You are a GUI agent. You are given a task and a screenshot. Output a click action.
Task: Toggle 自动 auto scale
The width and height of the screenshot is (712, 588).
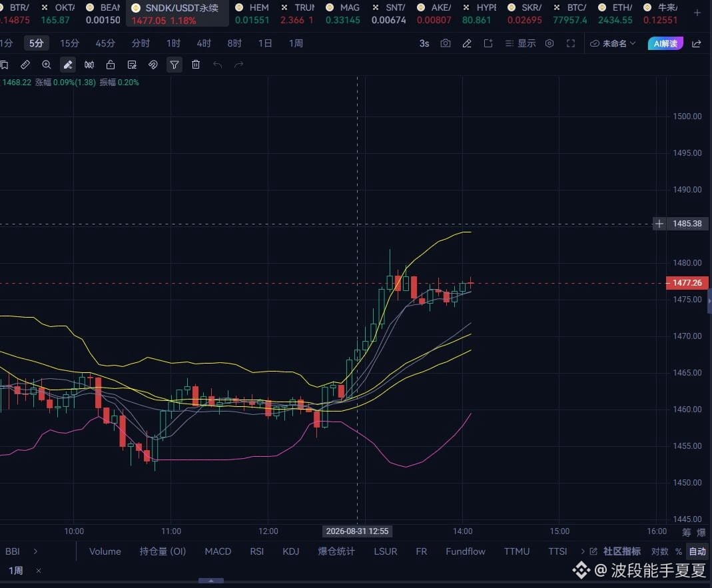point(697,551)
